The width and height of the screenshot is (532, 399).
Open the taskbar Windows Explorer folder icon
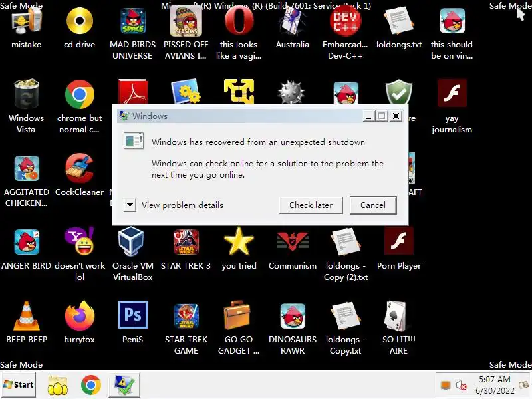pos(58,385)
